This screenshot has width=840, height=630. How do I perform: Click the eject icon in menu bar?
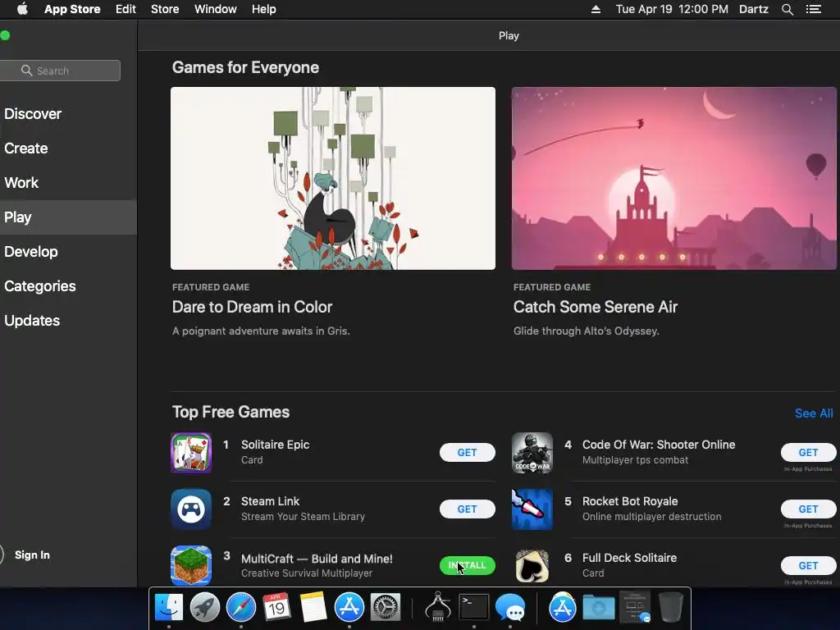(596, 9)
